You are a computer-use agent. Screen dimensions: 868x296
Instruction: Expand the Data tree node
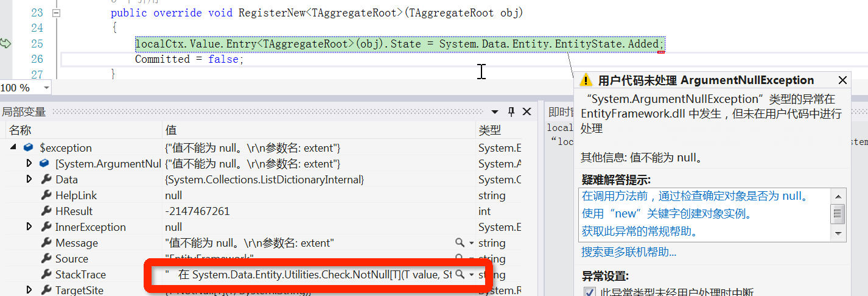[29, 180]
